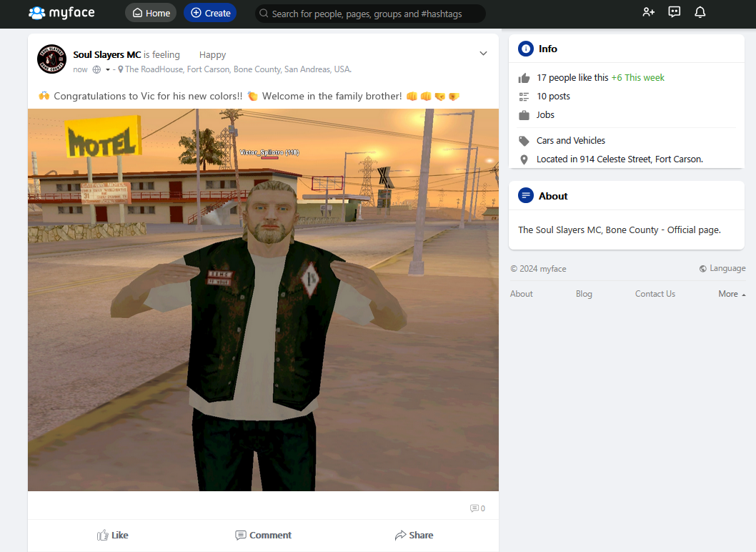The height and width of the screenshot is (552, 756).
Task: Open the notifications bell
Action: click(x=700, y=12)
